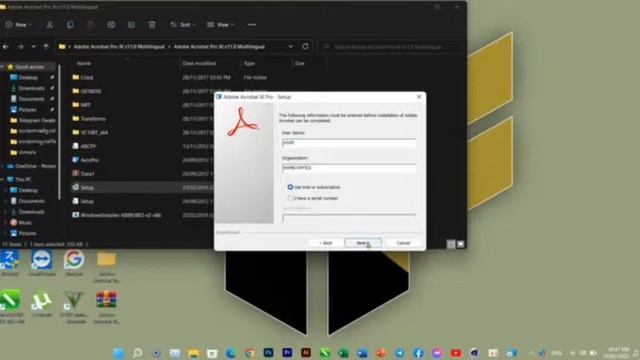Open Microsoft Edge from the taskbar

[x=231, y=353]
